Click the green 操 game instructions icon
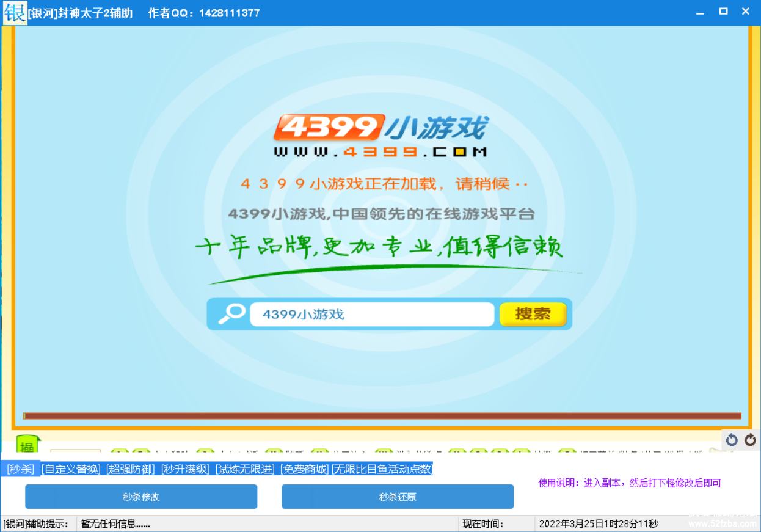The width and height of the screenshot is (761, 532). click(27, 445)
